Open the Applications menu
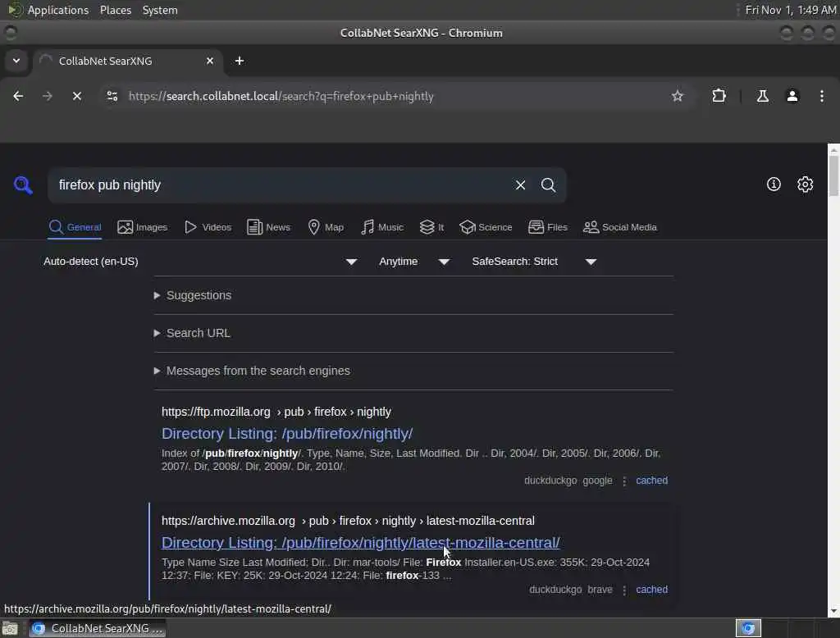Viewport: 840px width, 638px height. [x=58, y=10]
